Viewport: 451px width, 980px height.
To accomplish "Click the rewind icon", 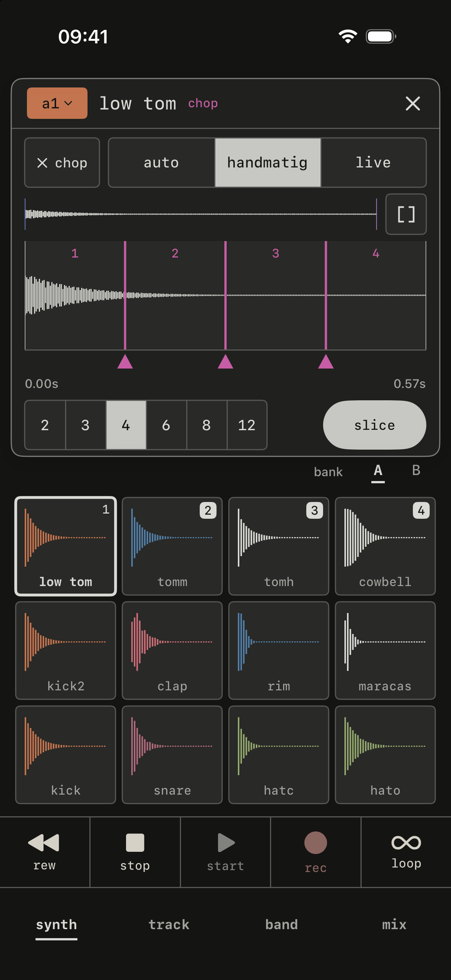I will pos(44,842).
